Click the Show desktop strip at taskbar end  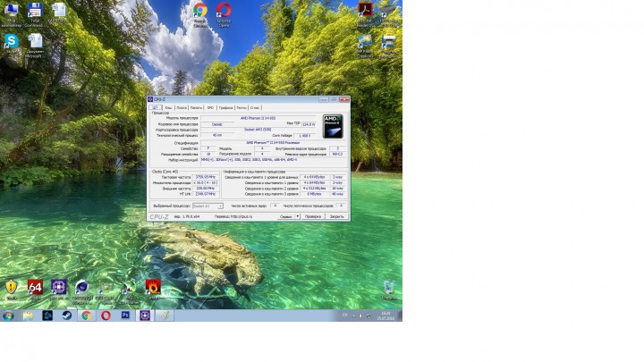401,316
